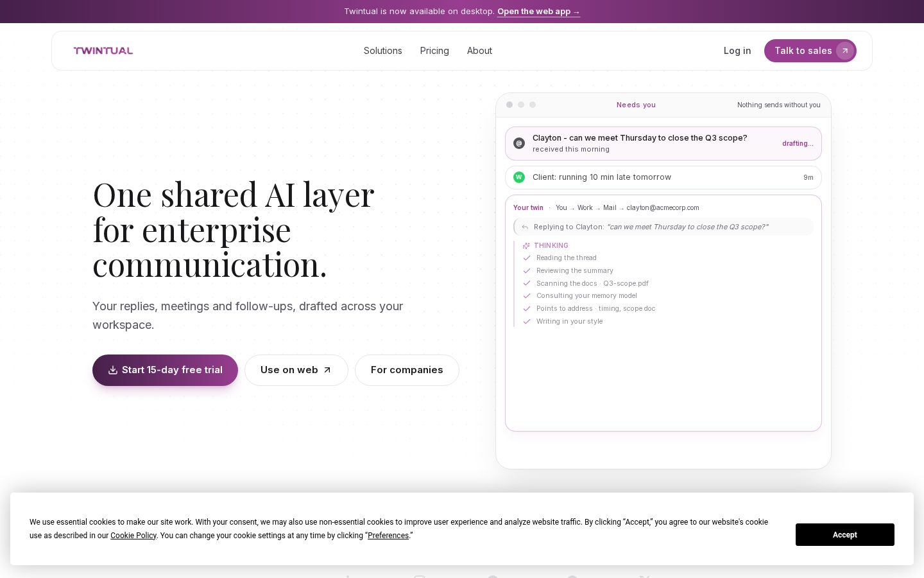Click "clayton@acmecorp.com" in the breadcrumb
Viewport: 924px width, 578px height.
click(x=663, y=207)
